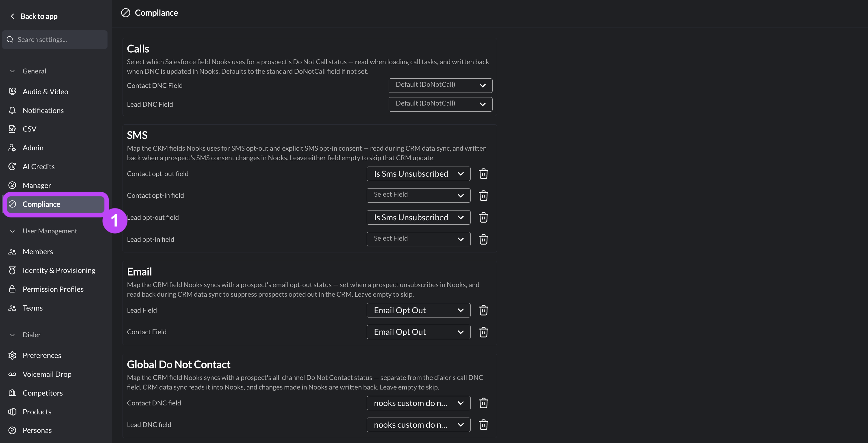Open Audio & Video settings
Image resolution: width=868 pixels, height=443 pixels.
[45, 91]
